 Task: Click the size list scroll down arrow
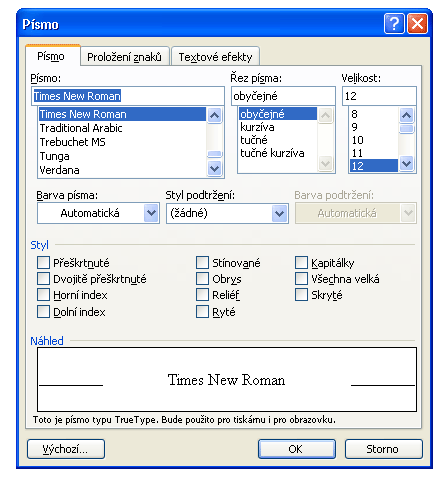point(406,164)
